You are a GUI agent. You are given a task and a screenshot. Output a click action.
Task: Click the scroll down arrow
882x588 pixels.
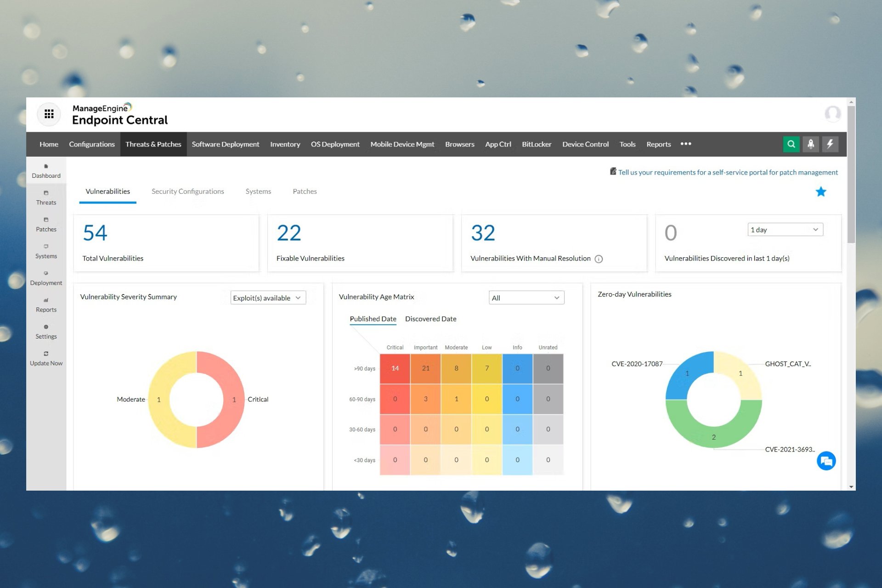click(851, 486)
